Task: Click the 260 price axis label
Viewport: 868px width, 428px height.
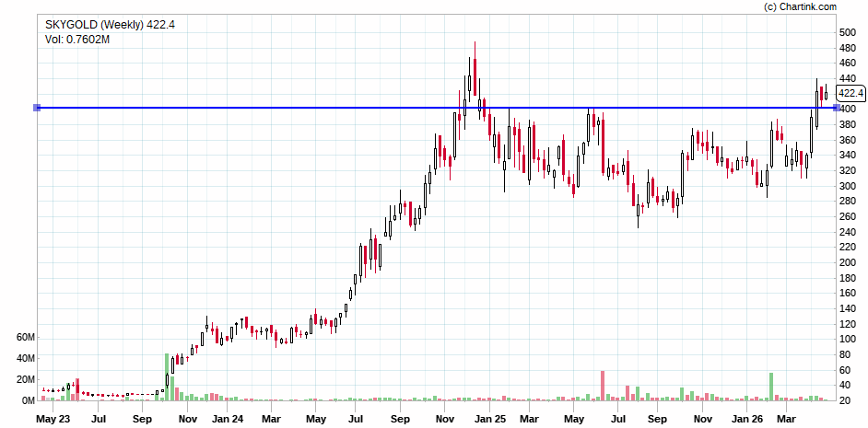Action: (x=848, y=217)
